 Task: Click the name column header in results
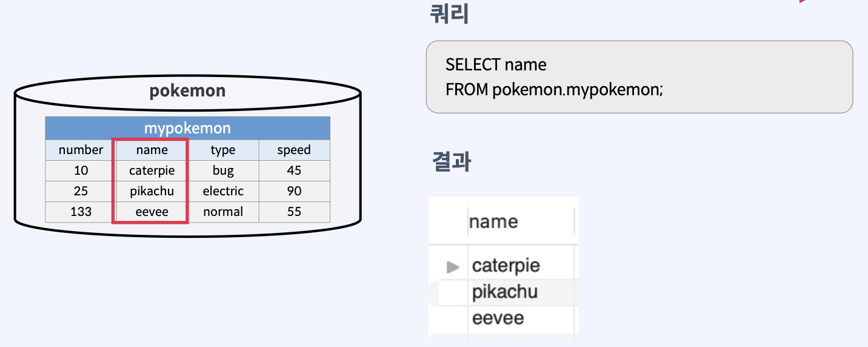[493, 221]
